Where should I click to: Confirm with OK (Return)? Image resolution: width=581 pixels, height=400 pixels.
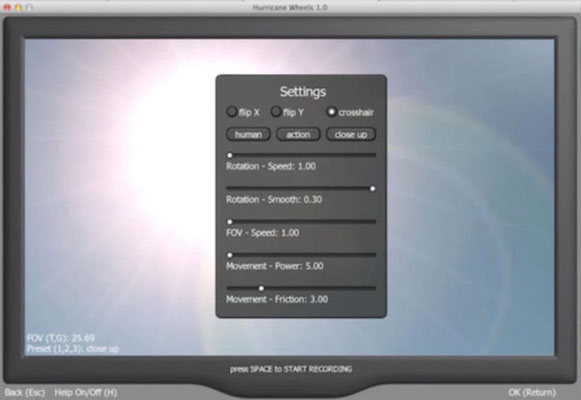click(532, 392)
